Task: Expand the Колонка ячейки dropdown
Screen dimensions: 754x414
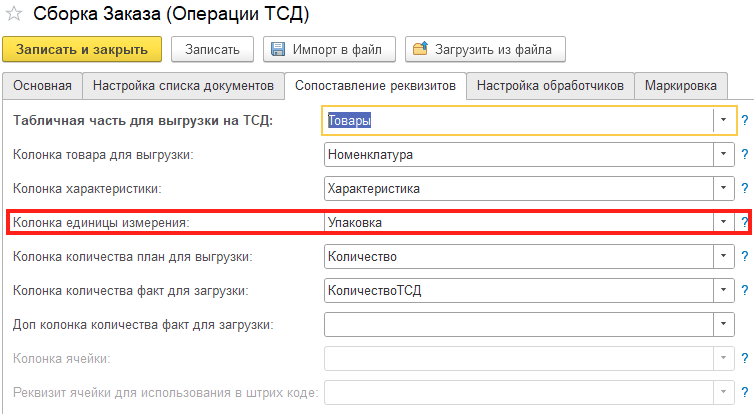Action: (x=723, y=358)
